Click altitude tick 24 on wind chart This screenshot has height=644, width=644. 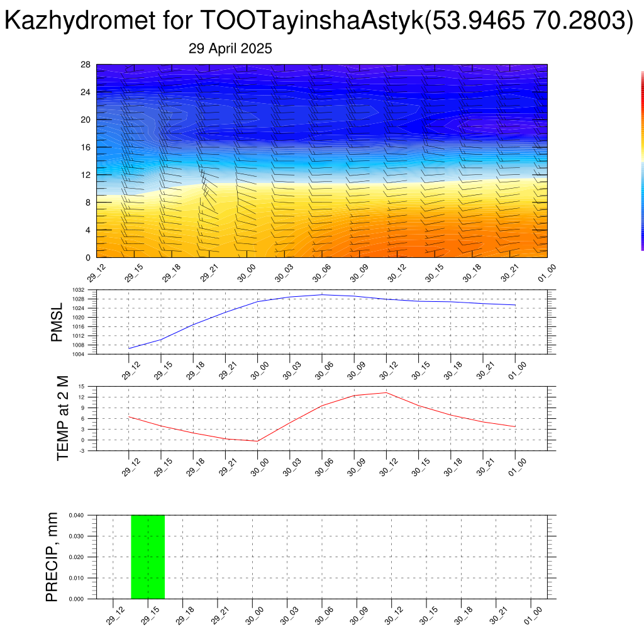86,92
